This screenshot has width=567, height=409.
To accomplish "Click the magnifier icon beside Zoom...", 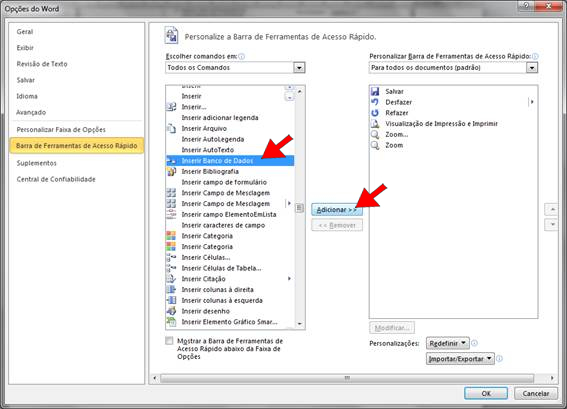I will coord(375,145).
